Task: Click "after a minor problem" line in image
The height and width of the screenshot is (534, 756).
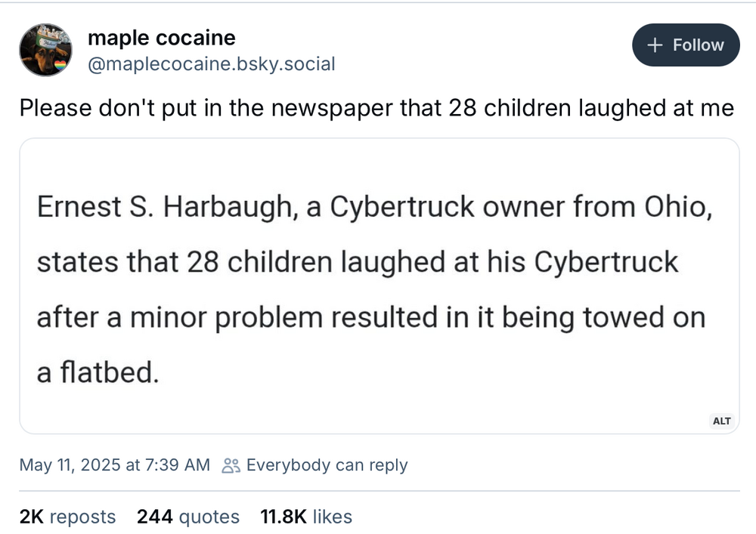Action: [370, 317]
